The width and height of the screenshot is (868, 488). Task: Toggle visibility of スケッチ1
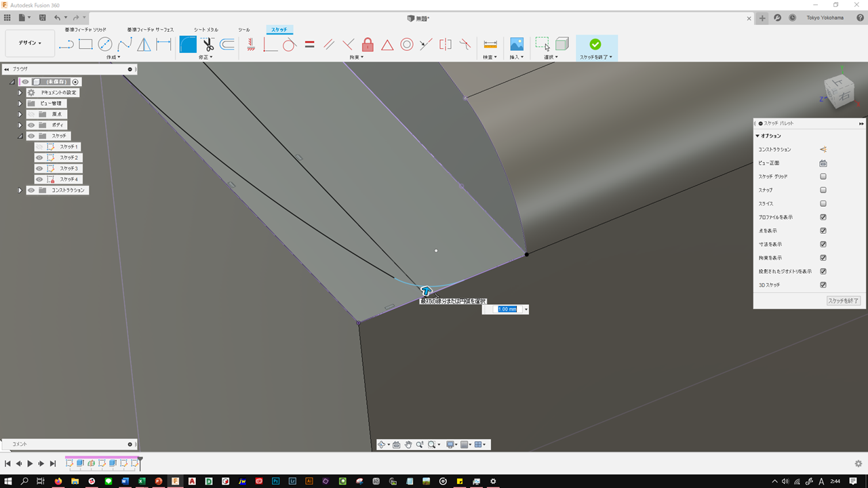(x=39, y=147)
